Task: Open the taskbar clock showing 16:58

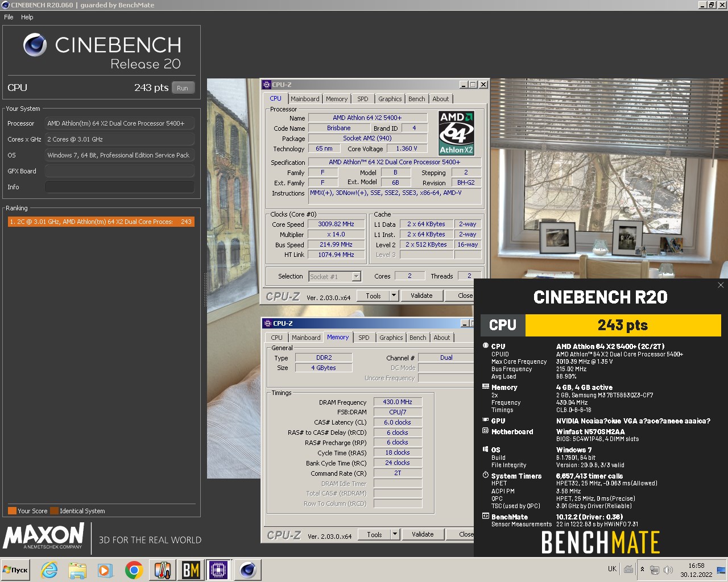Action: click(x=696, y=570)
